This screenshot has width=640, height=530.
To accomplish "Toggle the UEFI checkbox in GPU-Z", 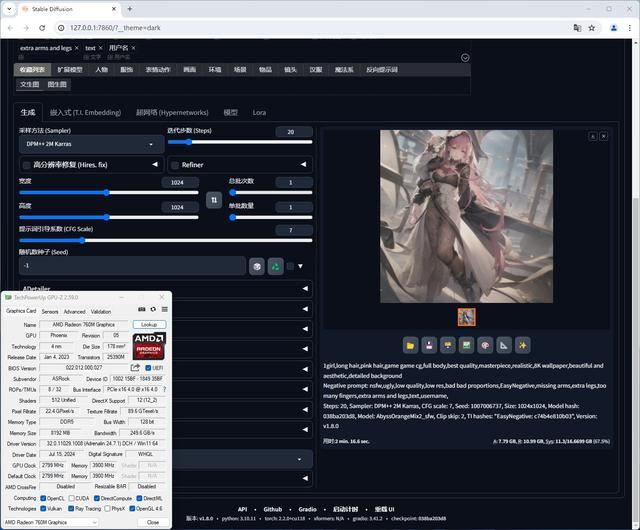I will (x=147, y=368).
